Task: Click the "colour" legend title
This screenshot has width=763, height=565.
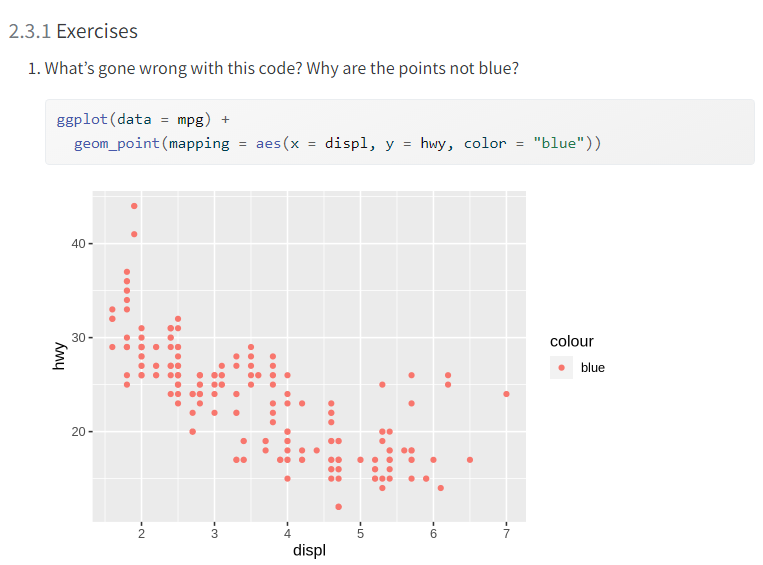Action: pos(572,342)
